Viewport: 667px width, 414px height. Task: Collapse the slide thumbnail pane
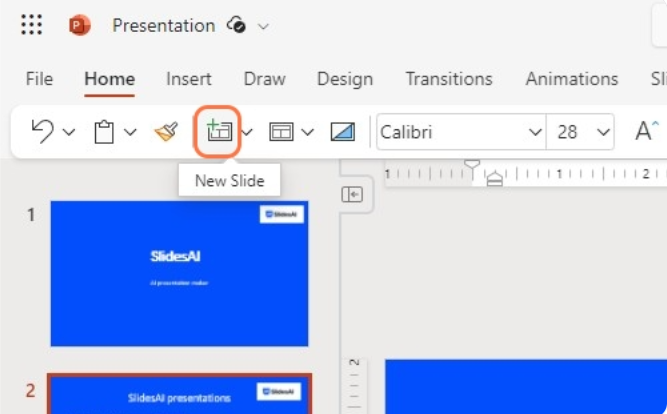pos(352,195)
